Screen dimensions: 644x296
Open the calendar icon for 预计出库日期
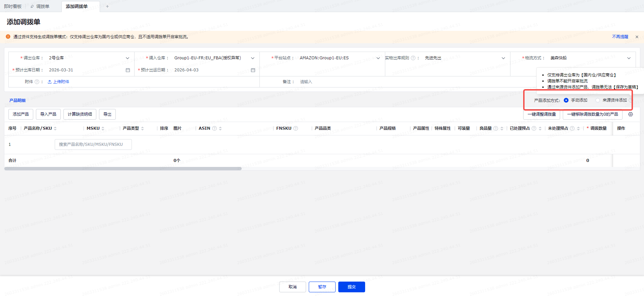pos(128,70)
